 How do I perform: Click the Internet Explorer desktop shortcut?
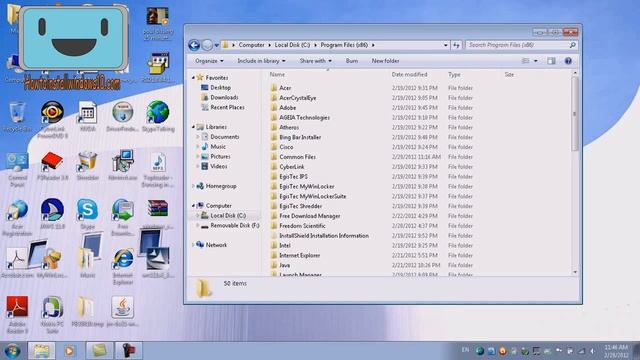[123, 266]
